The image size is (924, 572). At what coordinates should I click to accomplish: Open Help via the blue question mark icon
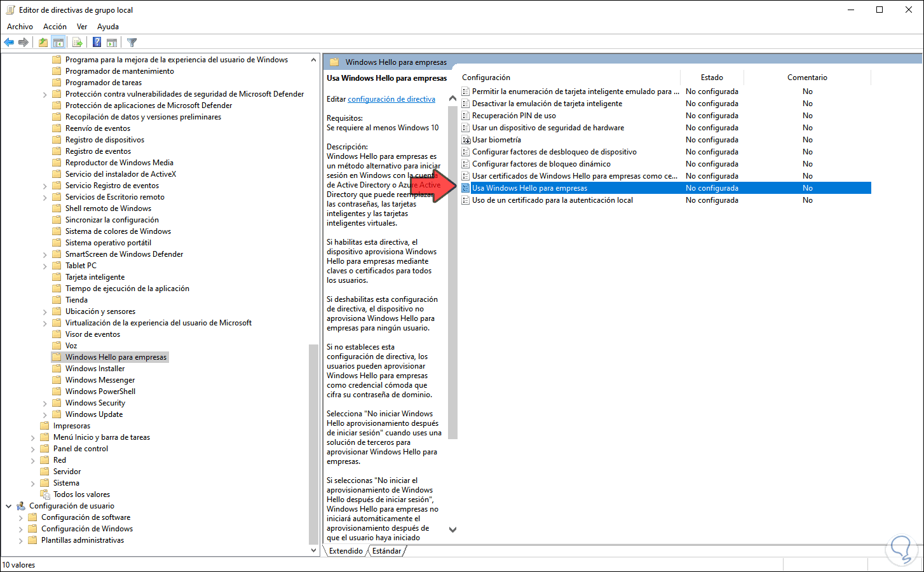(x=97, y=43)
